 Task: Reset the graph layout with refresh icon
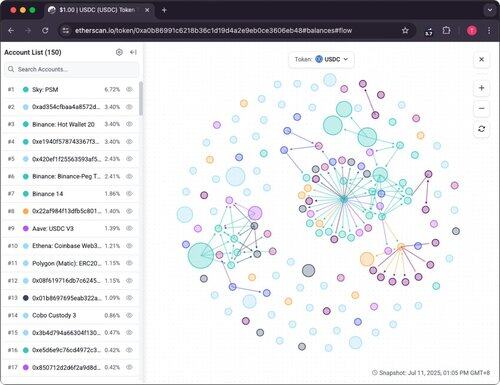coord(481,129)
